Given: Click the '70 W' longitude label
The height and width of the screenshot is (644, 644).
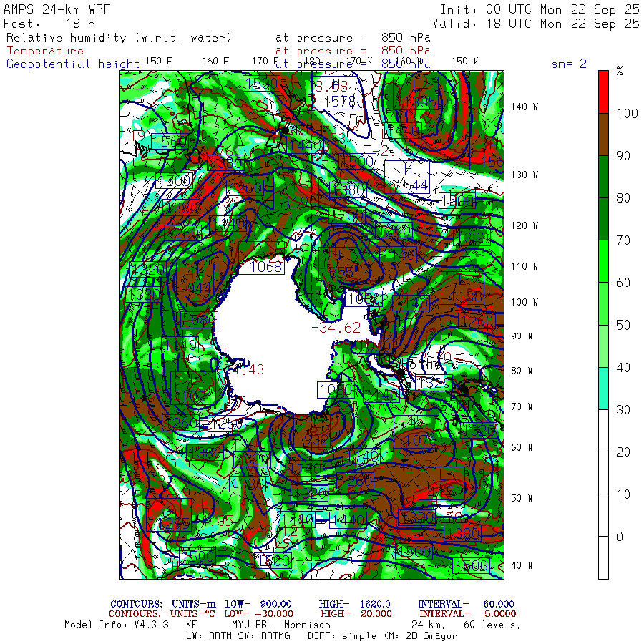Looking at the screenshot, I should 522,406.
